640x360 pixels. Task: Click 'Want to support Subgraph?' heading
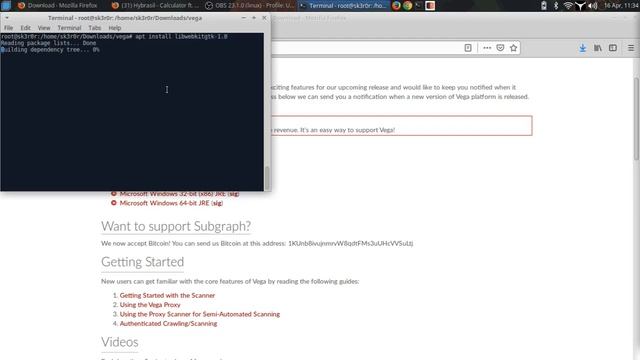[x=176, y=226]
